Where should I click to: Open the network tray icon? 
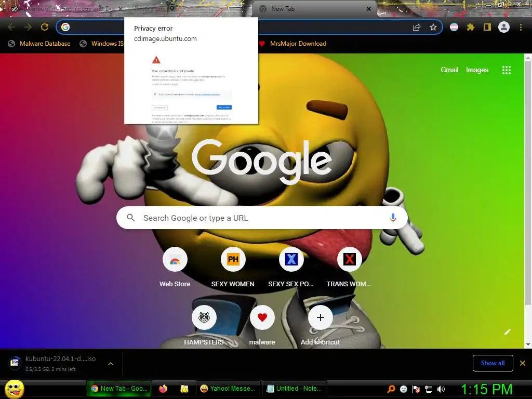(x=429, y=389)
